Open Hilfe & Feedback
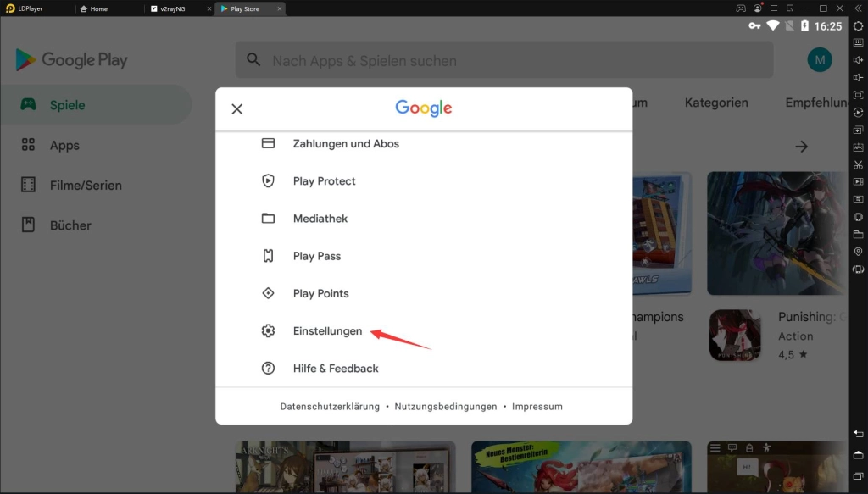Screen dimensions: 868x494 [x=424, y=369]
